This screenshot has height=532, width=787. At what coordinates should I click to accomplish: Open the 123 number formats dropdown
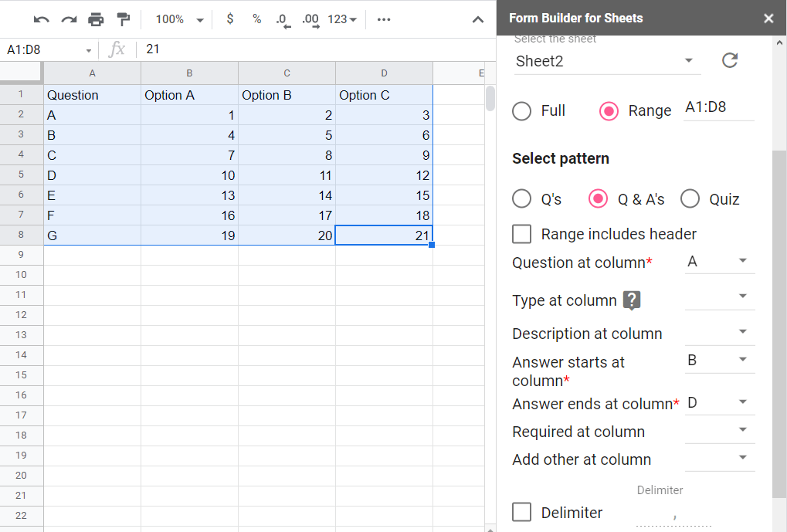(342, 19)
